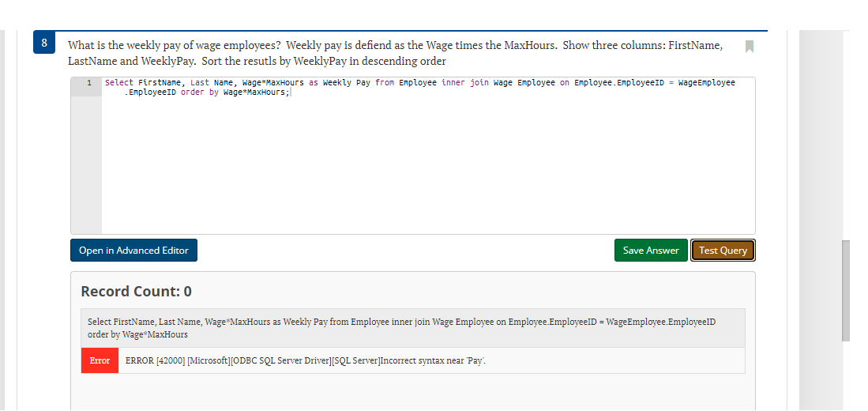The image size is (868, 411).
Task: Save the answer with Save Answer
Action: tap(651, 251)
